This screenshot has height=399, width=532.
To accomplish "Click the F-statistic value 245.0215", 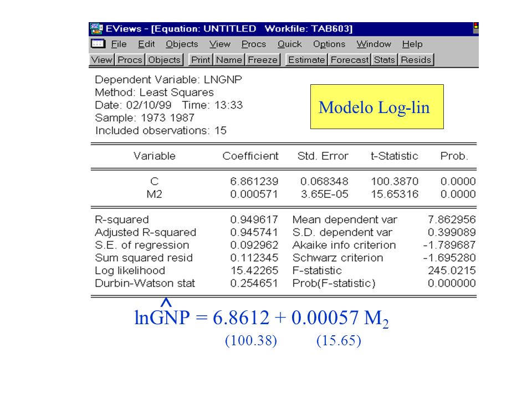I will 452,270.
